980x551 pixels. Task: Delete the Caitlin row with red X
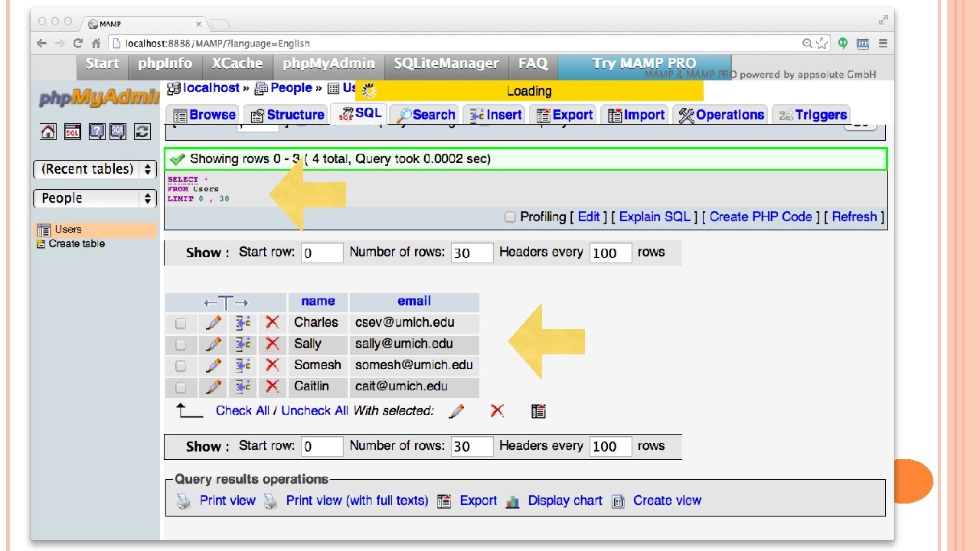pyautogui.click(x=272, y=386)
